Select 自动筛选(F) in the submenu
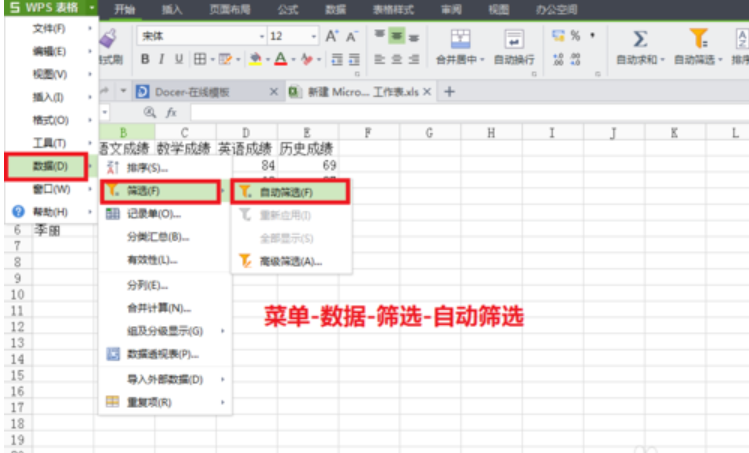Image resolution: width=749 pixels, height=453 pixels. tap(291, 191)
